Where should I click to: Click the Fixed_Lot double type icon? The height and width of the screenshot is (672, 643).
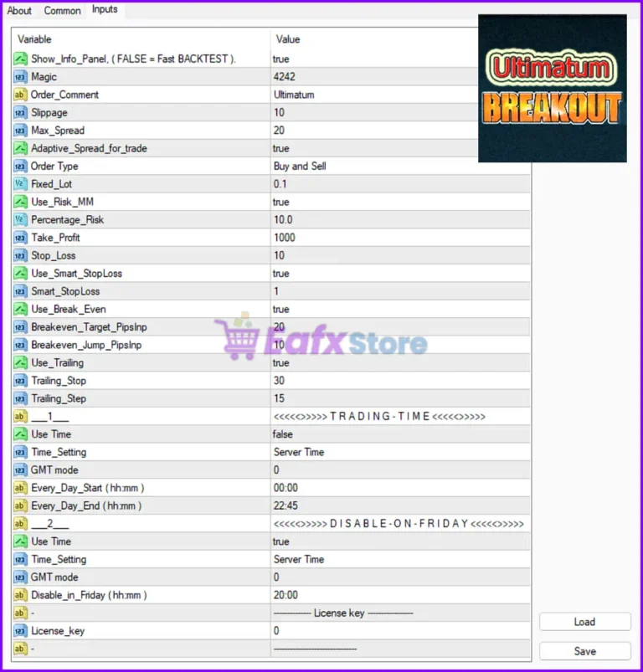click(20, 184)
